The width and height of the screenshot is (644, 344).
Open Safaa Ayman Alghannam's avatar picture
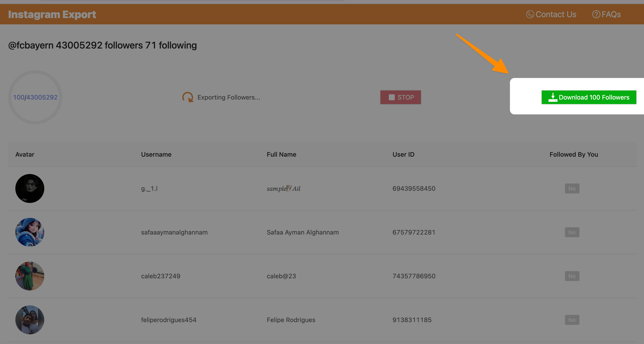click(30, 232)
